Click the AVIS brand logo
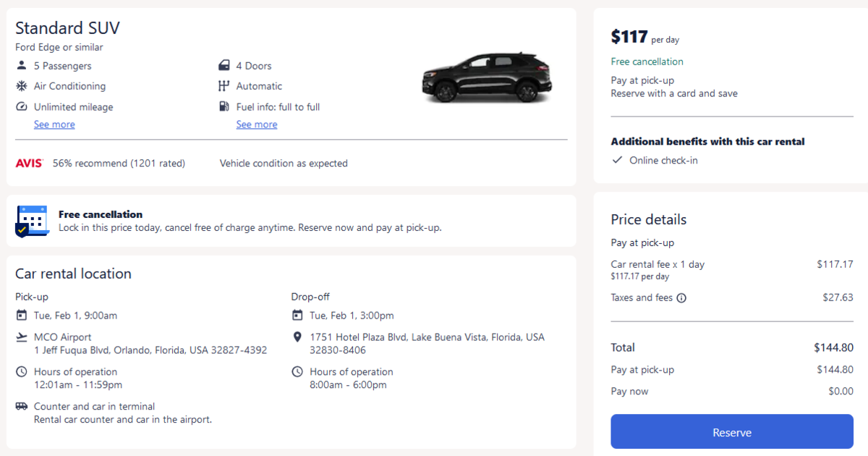Image resolution: width=868 pixels, height=456 pixels. (x=29, y=164)
